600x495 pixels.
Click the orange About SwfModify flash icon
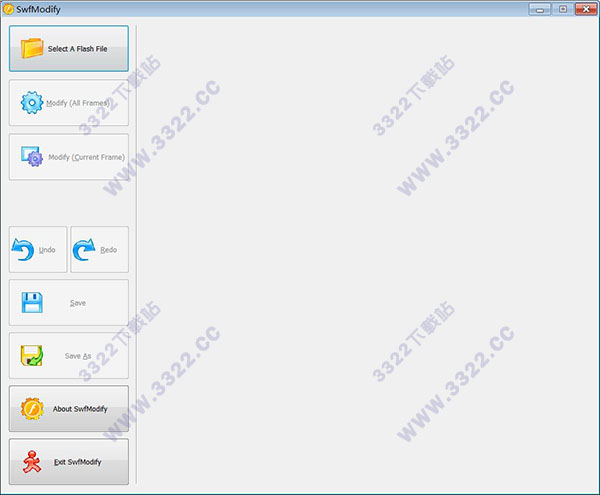coord(32,409)
